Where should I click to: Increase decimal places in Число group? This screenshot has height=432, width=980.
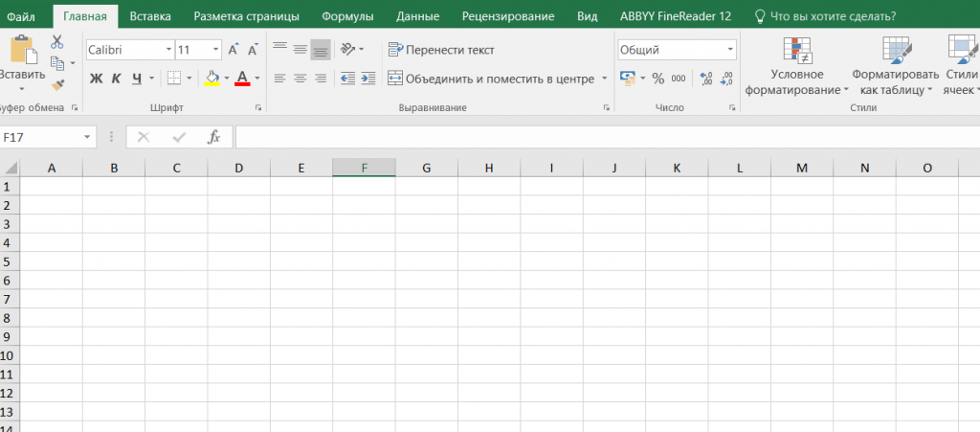coord(706,79)
